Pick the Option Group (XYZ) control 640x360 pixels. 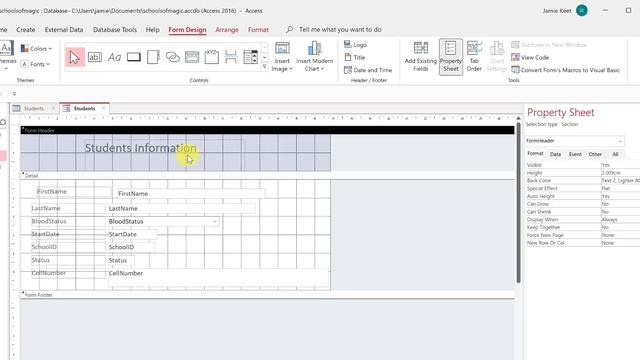point(211,57)
